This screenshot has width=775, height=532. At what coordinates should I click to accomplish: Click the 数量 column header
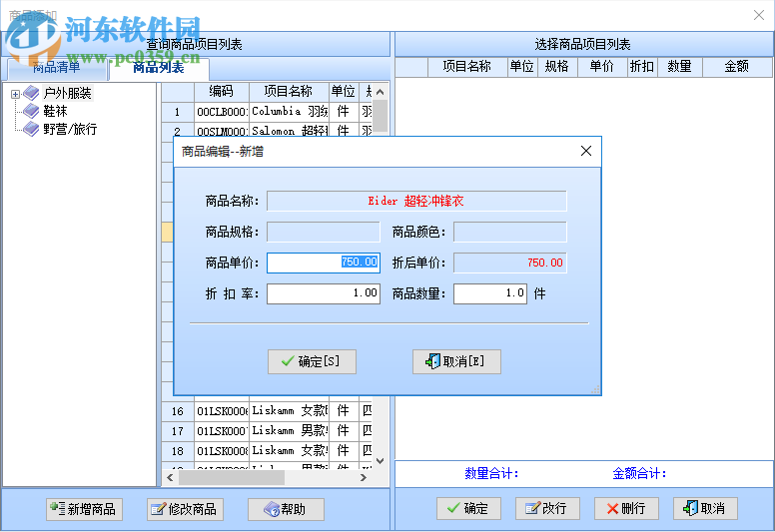[x=679, y=67]
